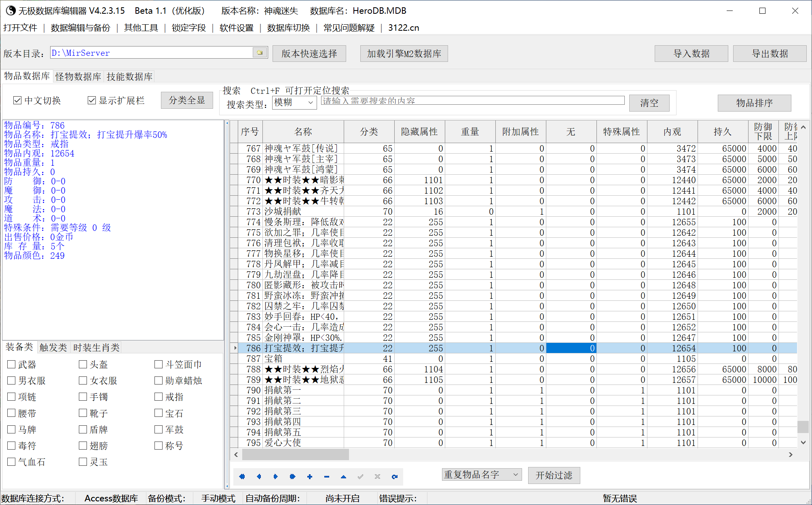
Task: Check the 称号 checkbox
Action: [159, 446]
